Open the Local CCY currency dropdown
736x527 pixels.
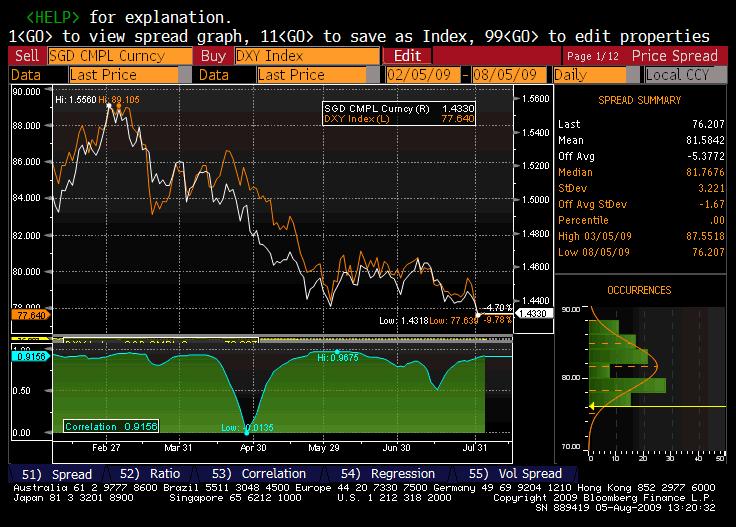[684, 75]
